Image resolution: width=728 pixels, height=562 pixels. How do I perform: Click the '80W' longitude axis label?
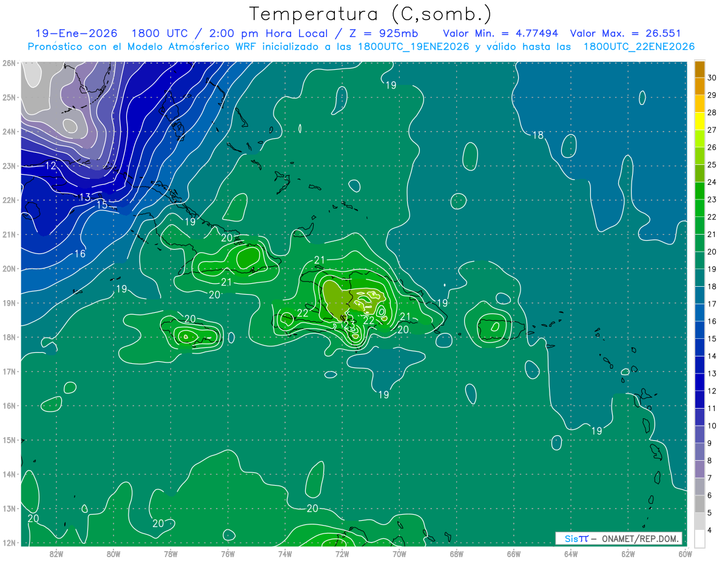[113, 554]
